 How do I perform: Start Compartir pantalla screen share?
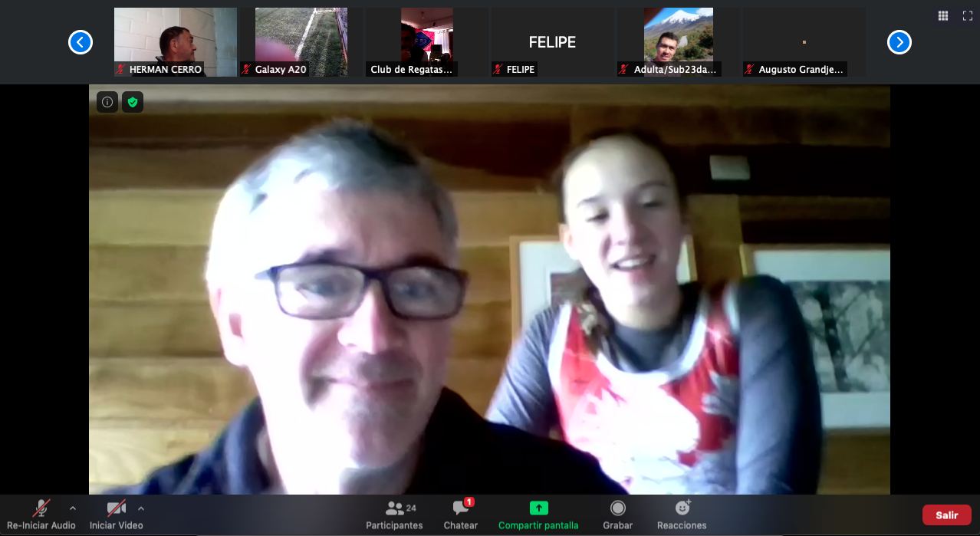(538, 515)
